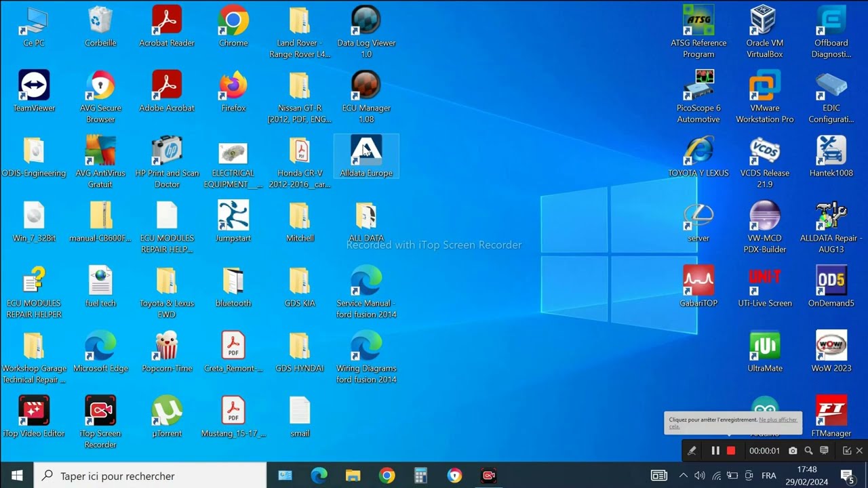This screenshot has height=488, width=868.
Task: Launch Oracle VM VirtualBox from desktop
Action: click(x=765, y=32)
